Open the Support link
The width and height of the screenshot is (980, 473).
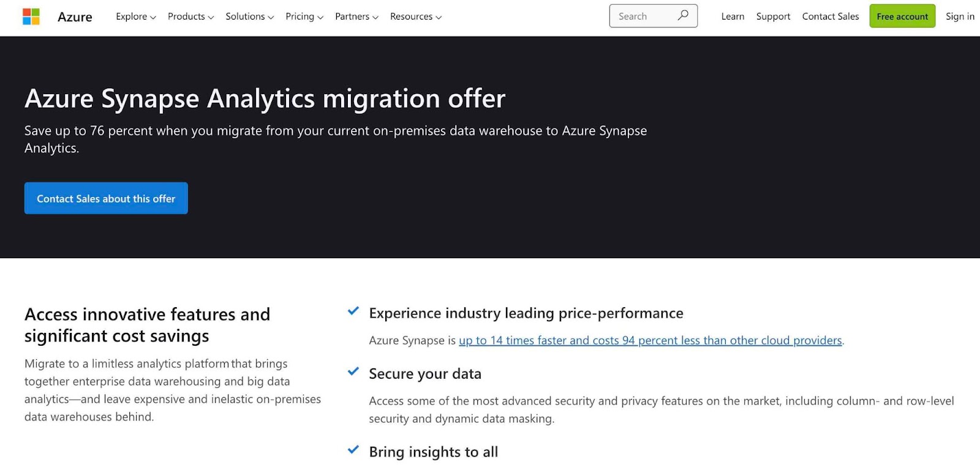(773, 17)
